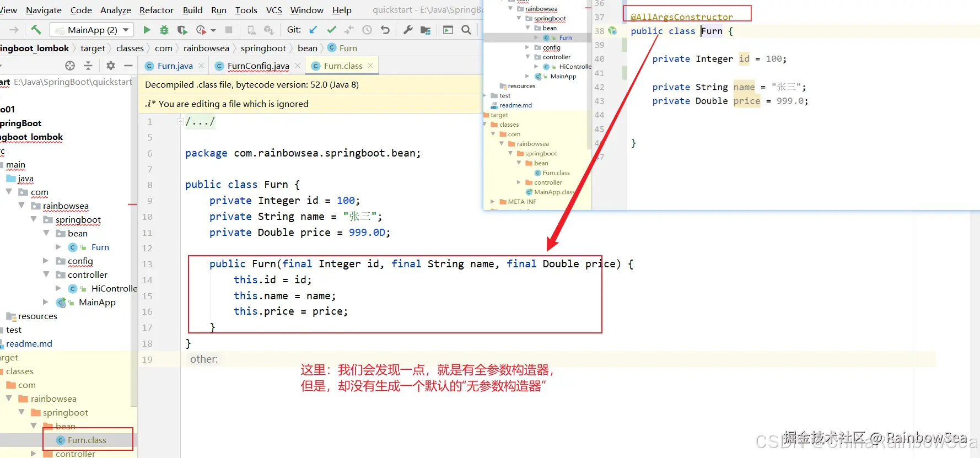Collapse the bean package in src

pos(46,233)
